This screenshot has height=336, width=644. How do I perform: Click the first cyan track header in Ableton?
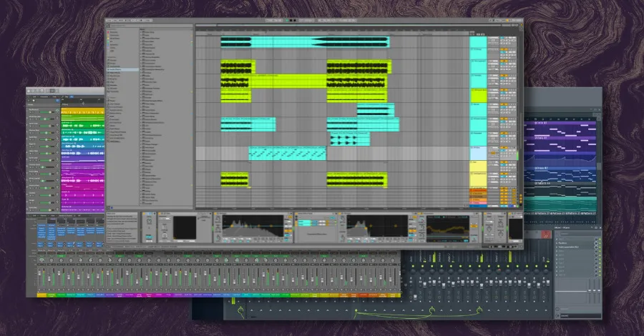[478, 42]
